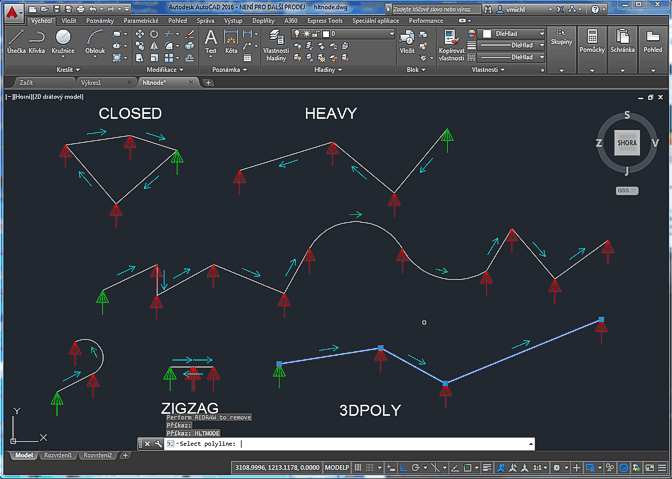Viewport: 672px width, 479px height.
Task: Click the binoculars search icon
Action: click(488, 9)
